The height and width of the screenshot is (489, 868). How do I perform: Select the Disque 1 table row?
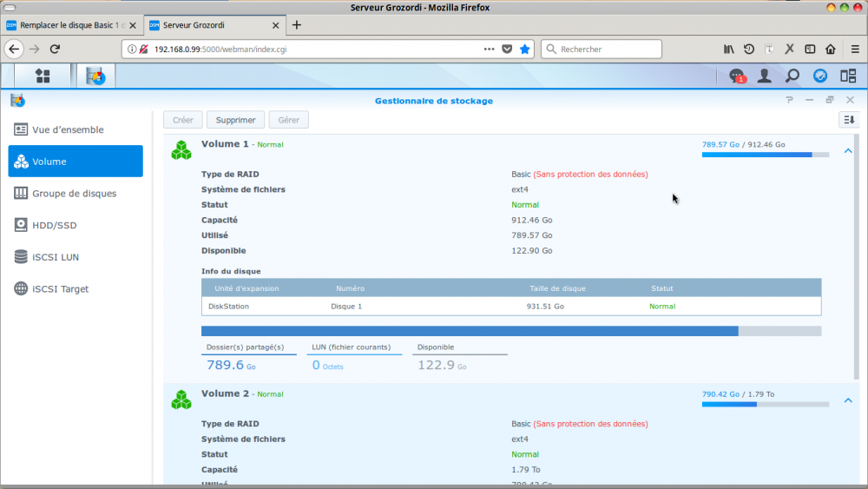[511, 306]
